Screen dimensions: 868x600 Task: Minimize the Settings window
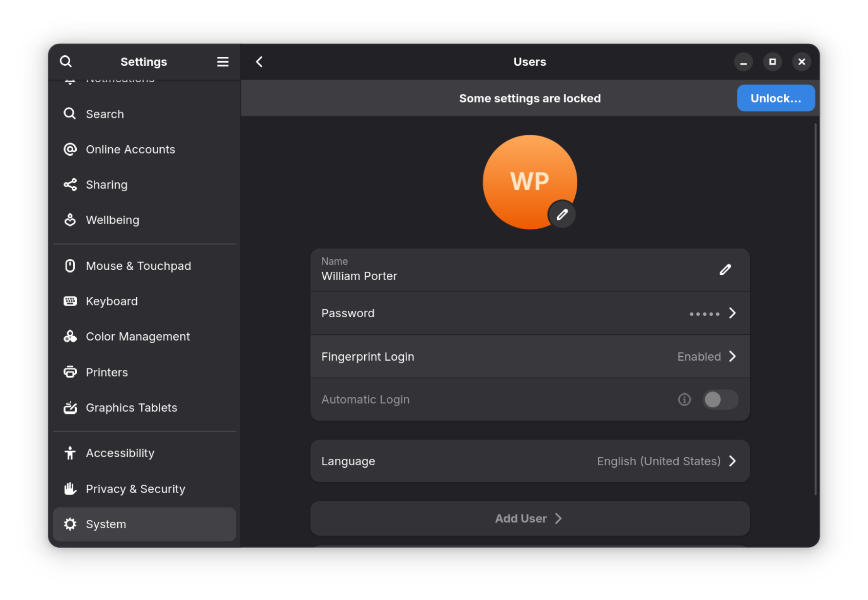pyautogui.click(x=743, y=62)
